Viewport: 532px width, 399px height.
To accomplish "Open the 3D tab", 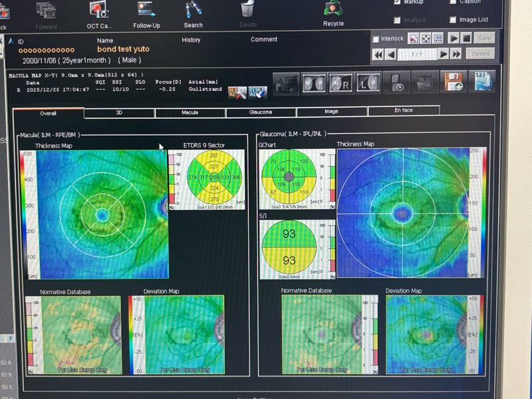I will [119, 113].
